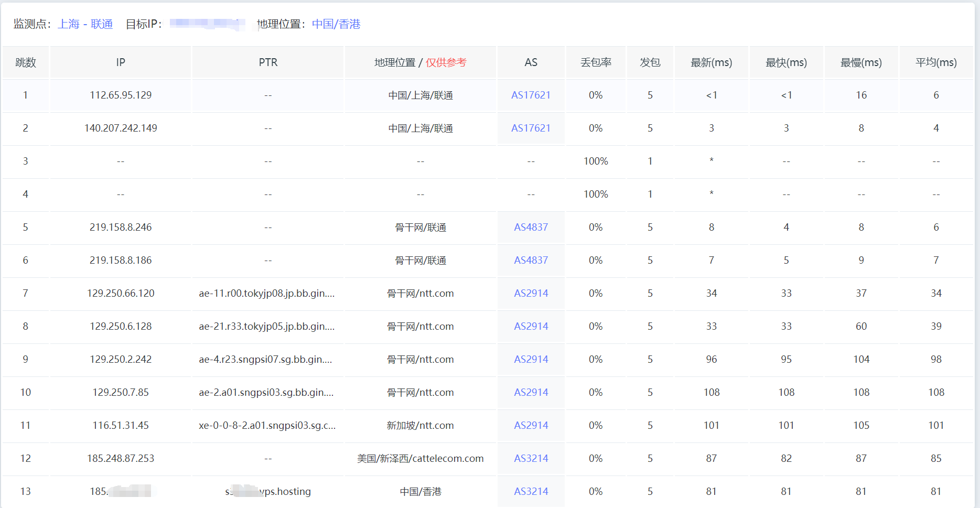The image size is (980, 508).
Task: Select IP cell 116.51.31.45
Action: tap(121, 425)
